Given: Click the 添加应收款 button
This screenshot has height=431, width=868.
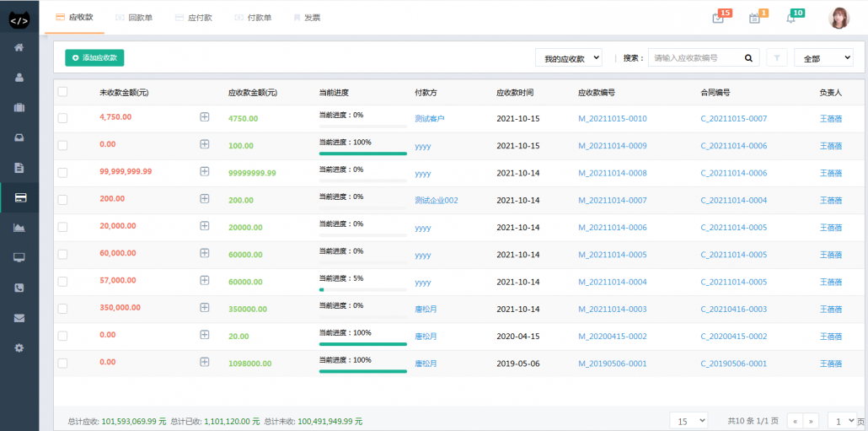Looking at the screenshot, I should (x=94, y=57).
